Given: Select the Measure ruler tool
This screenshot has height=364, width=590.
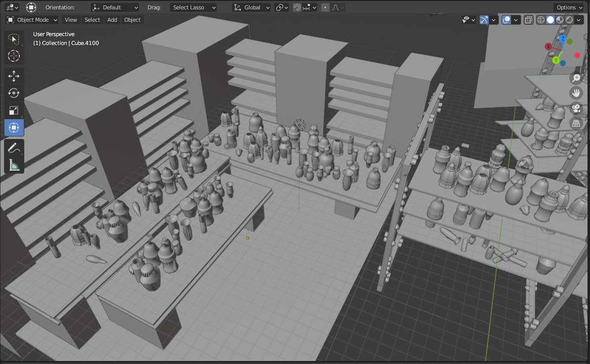Looking at the screenshot, I should pyautogui.click(x=14, y=165).
